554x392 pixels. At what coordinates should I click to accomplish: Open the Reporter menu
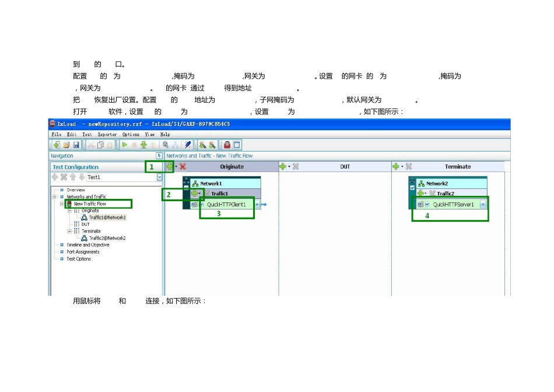(107, 135)
